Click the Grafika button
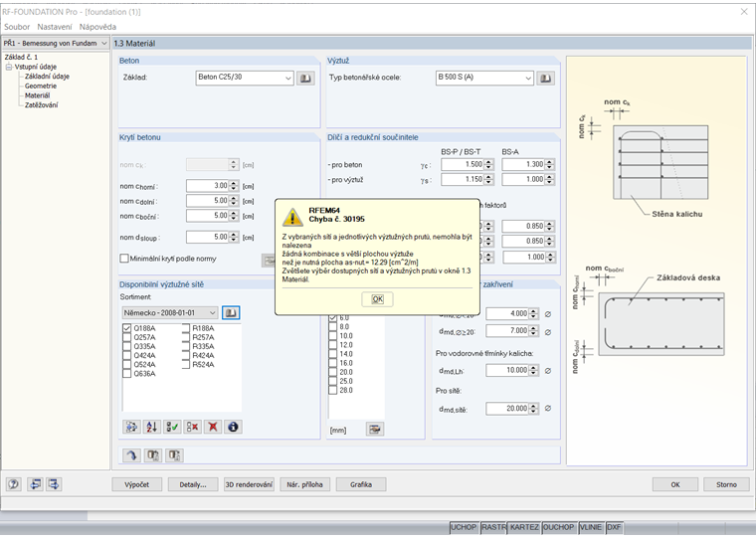Screen dimensions: 756x539 click(361, 484)
